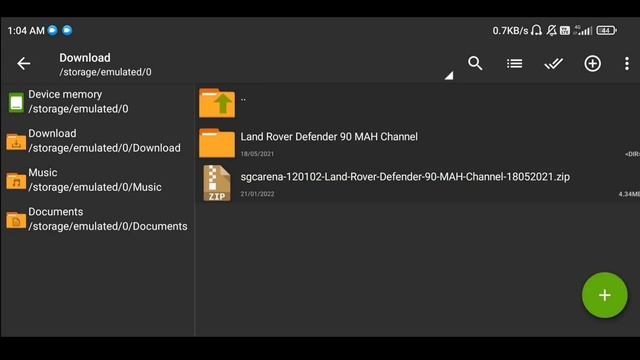Go up with parent folder icon
640x360 pixels.
tap(217, 103)
